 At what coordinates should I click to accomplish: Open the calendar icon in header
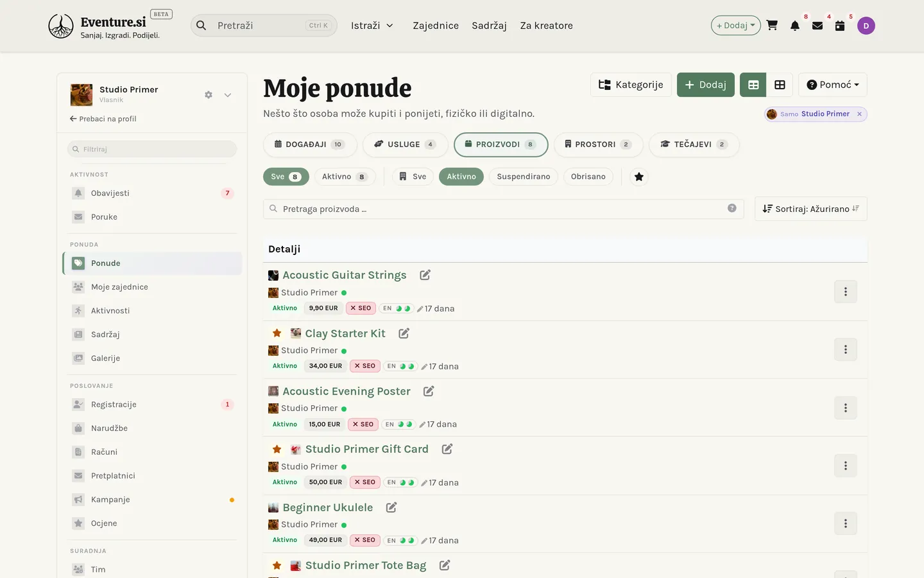pyautogui.click(x=840, y=26)
